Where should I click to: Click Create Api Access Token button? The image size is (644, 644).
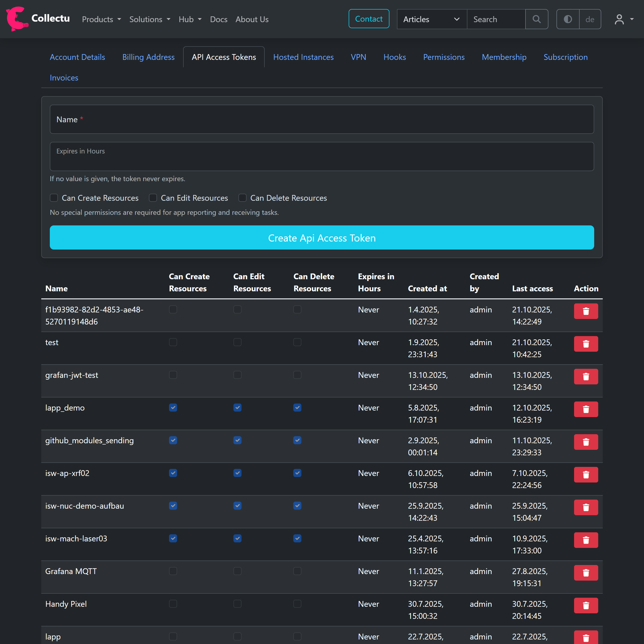322,238
